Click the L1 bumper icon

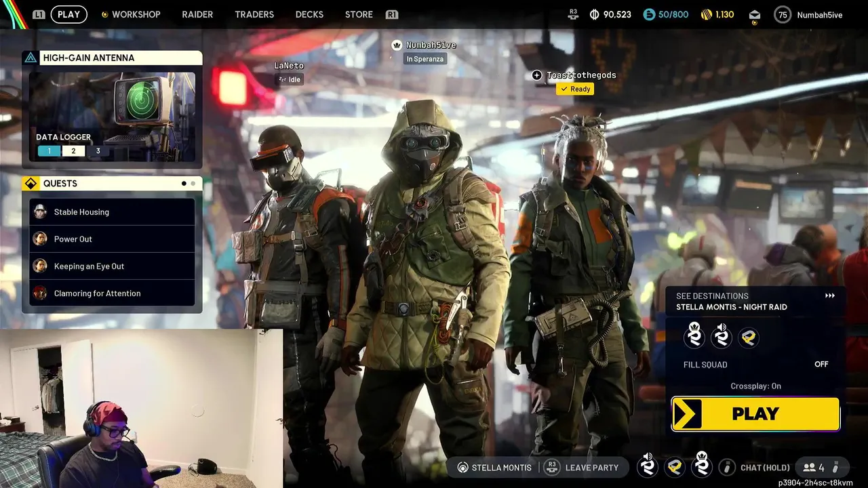39,14
